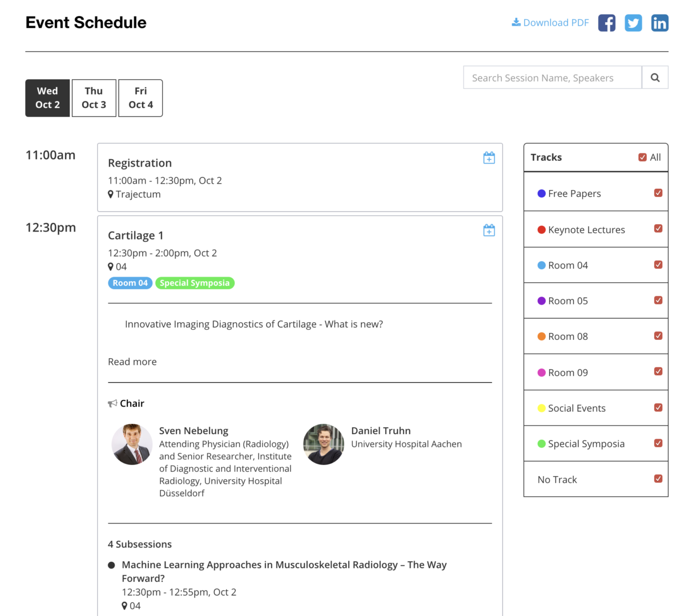Toggle the Keynote Lectures track checkbox
This screenshot has height=616, width=685.
[658, 229]
